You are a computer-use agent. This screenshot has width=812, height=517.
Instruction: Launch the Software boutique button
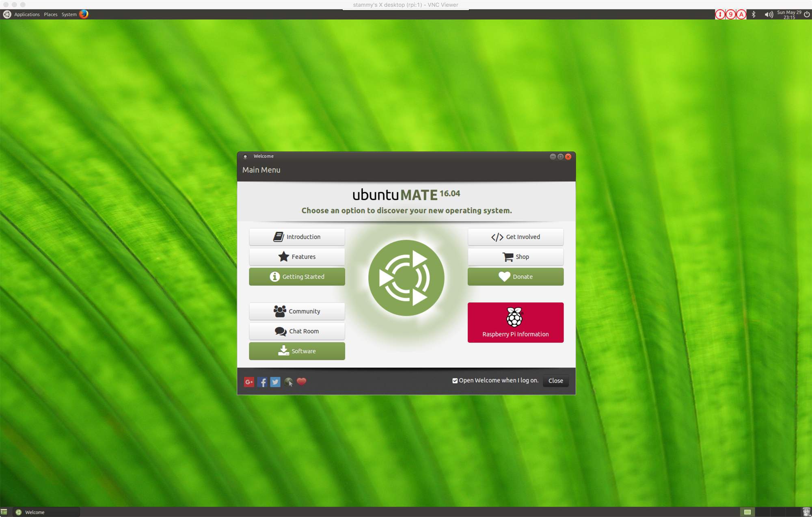click(297, 351)
